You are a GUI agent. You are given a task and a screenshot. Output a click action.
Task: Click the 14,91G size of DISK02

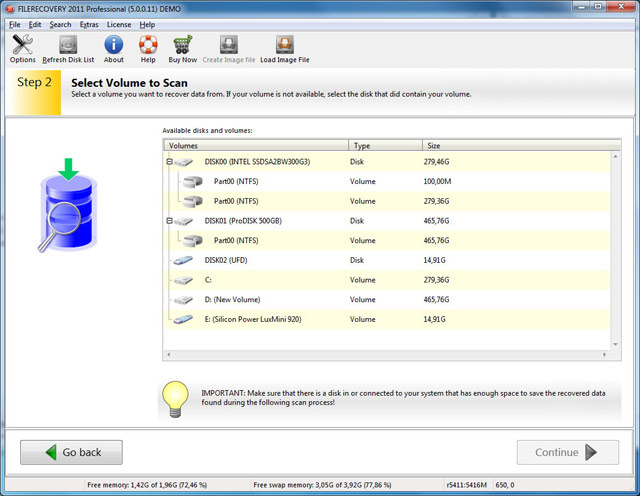click(434, 260)
